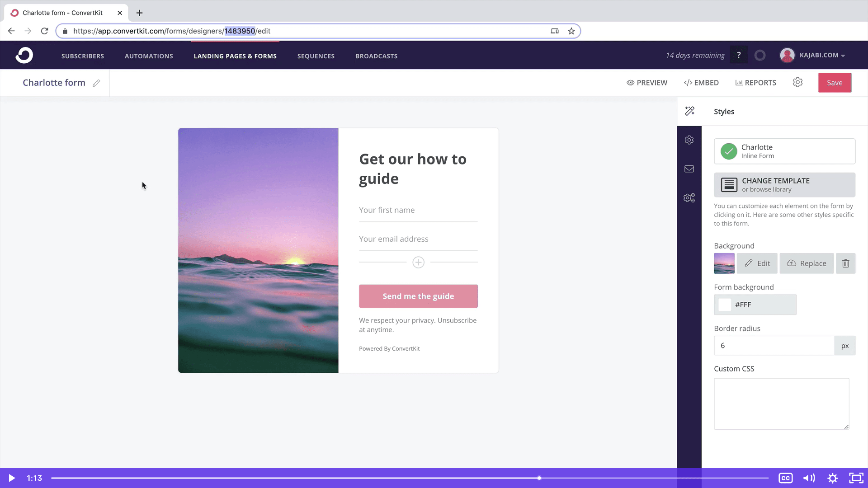Screen dimensions: 868x488
Task: Open the KAJABI.COM account dropdown
Action: coord(822,55)
